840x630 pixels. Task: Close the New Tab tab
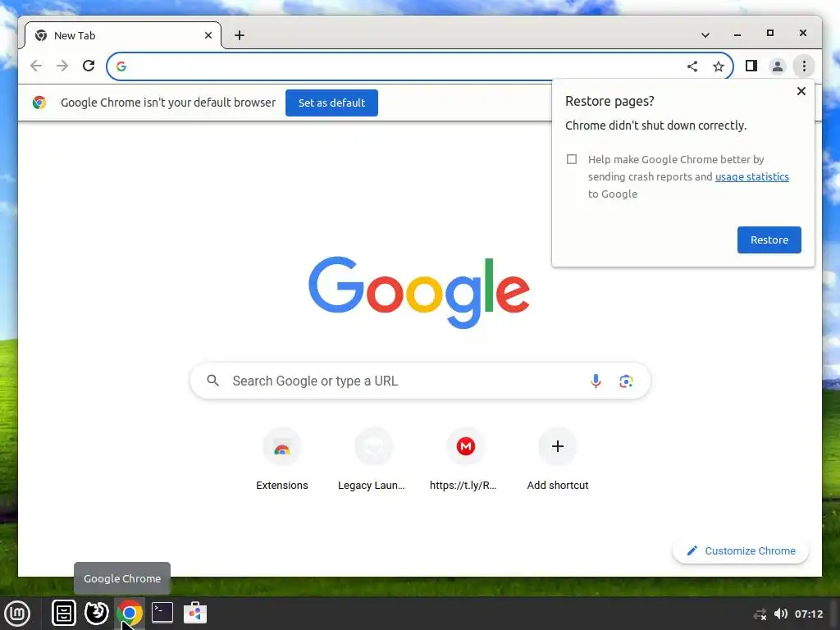pos(208,35)
